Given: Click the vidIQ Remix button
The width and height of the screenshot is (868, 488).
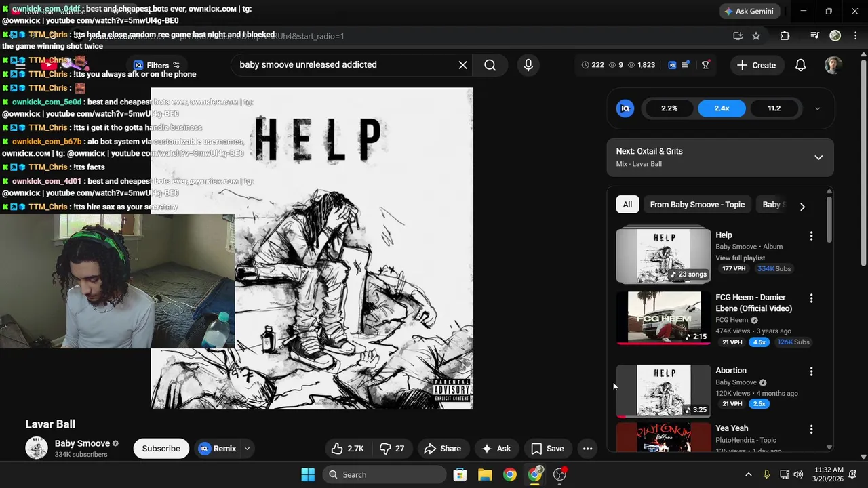Looking at the screenshot, I should [217, 449].
